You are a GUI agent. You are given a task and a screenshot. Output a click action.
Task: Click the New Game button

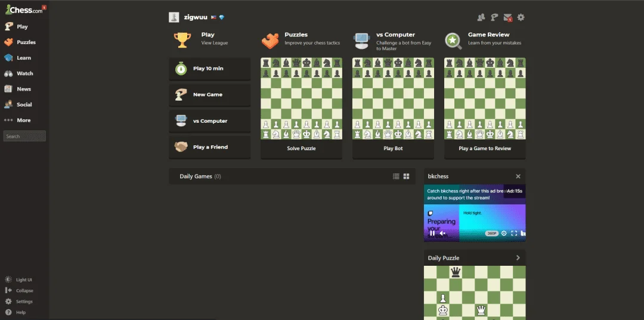(x=209, y=95)
